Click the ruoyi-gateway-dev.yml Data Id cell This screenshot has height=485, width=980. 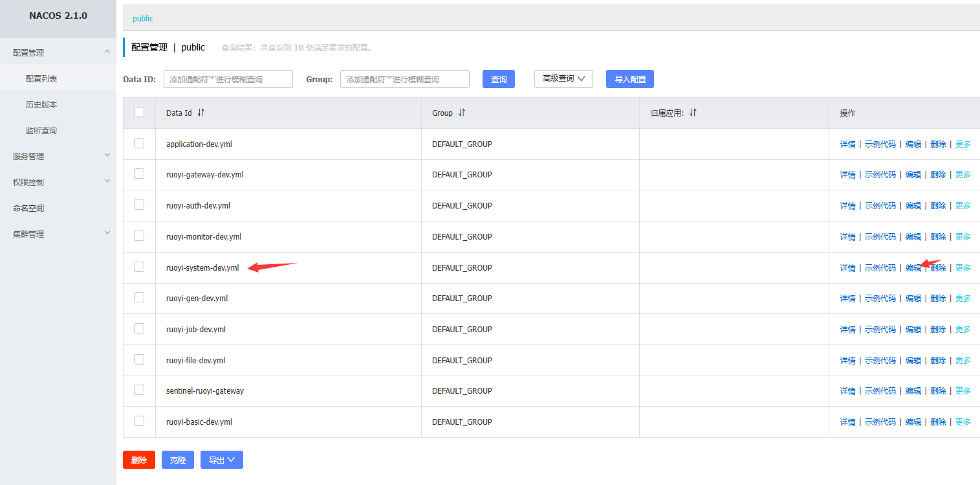(x=204, y=175)
